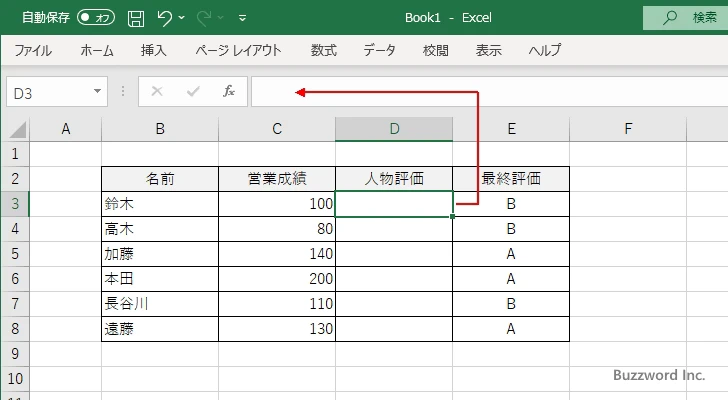
Task: Click the Undo arrow icon
Action: click(164, 18)
